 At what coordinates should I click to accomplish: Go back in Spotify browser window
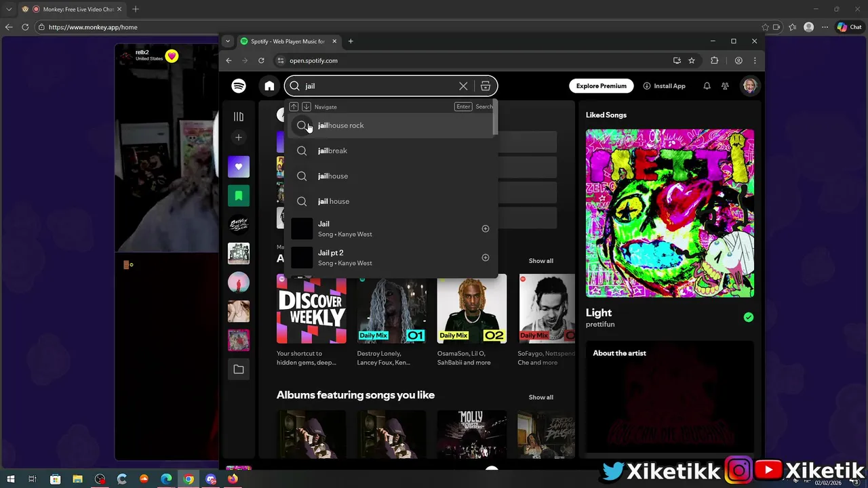coord(229,60)
